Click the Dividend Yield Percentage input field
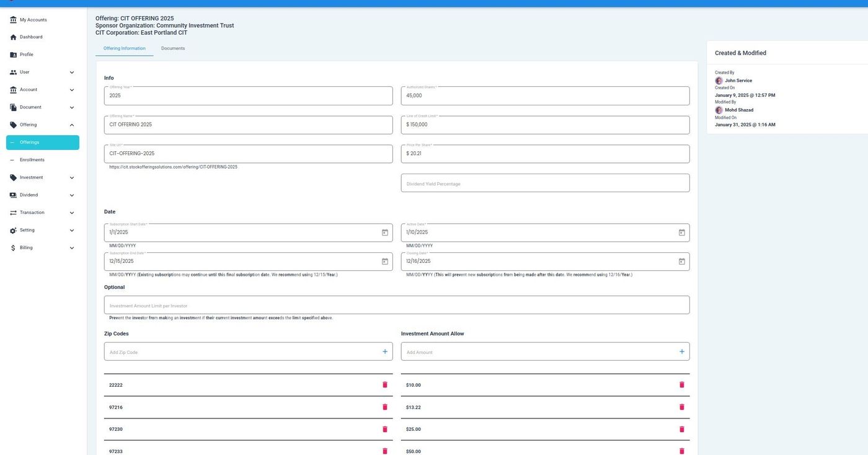 point(544,183)
